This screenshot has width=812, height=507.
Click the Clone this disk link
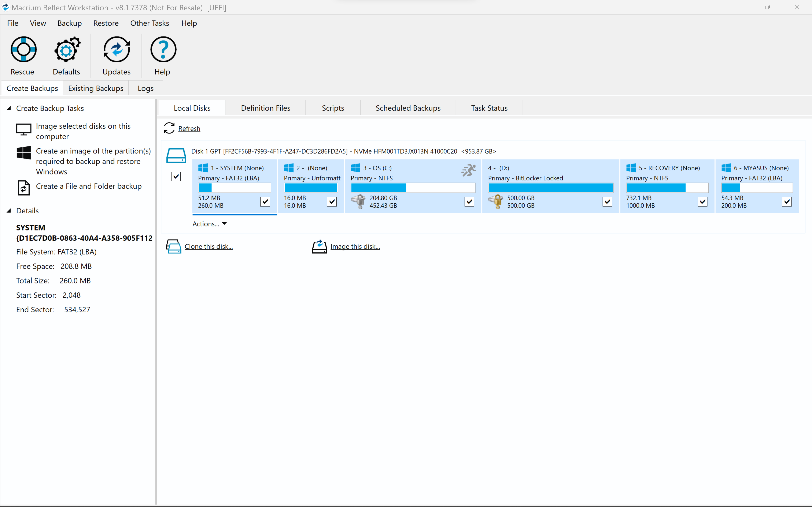[x=209, y=246]
